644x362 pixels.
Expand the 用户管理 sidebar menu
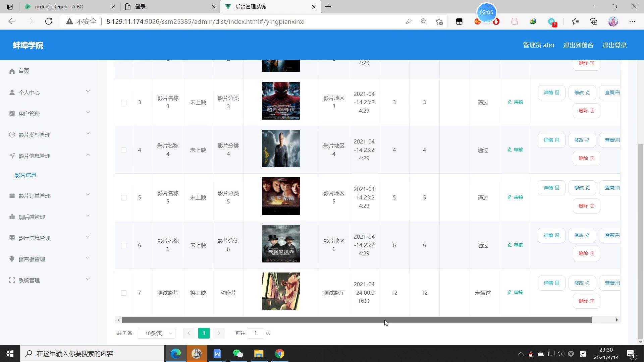[x=50, y=114]
